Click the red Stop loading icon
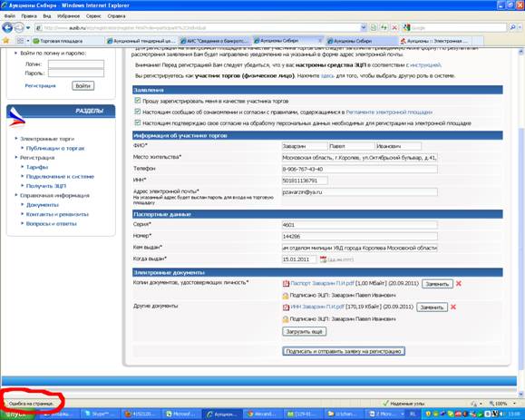Screen dimensions: 525x420 coord(394,28)
